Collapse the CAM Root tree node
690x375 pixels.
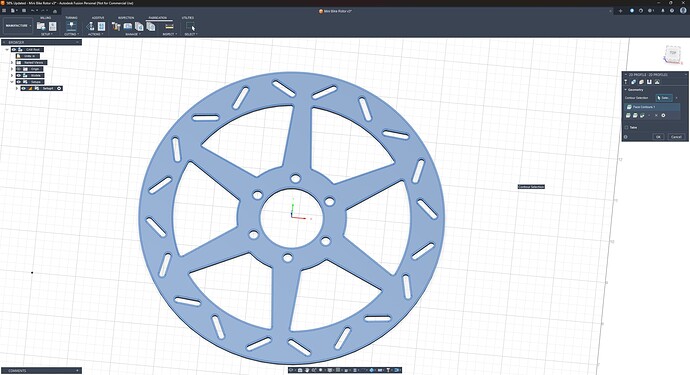click(7, 50)
